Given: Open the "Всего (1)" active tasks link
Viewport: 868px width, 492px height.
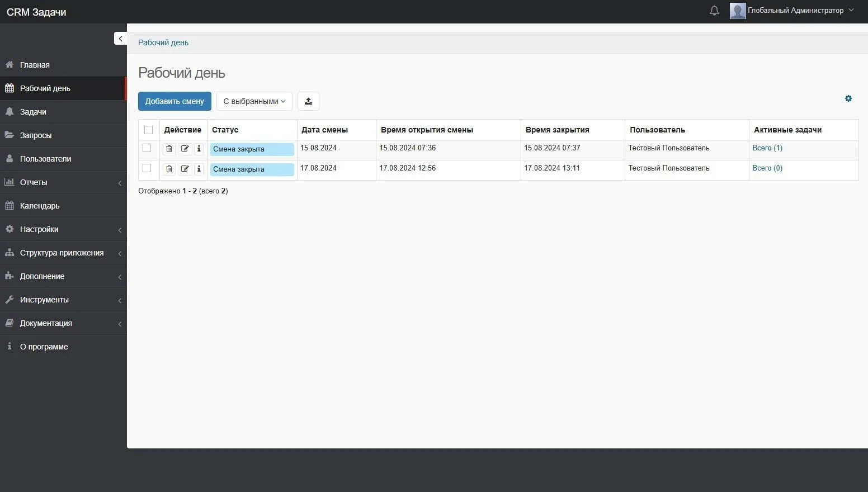Looking at the screenshot, I should [767, 148].
